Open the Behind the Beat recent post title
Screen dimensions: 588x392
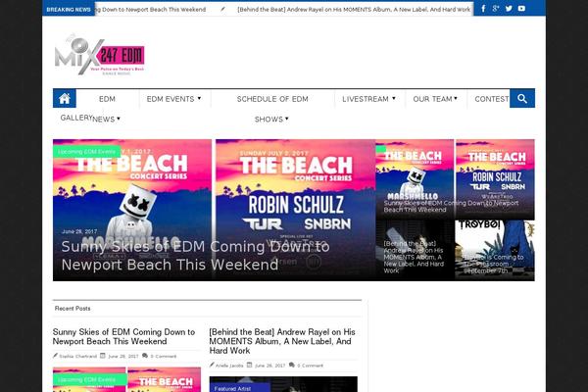[x=282, y=341]
